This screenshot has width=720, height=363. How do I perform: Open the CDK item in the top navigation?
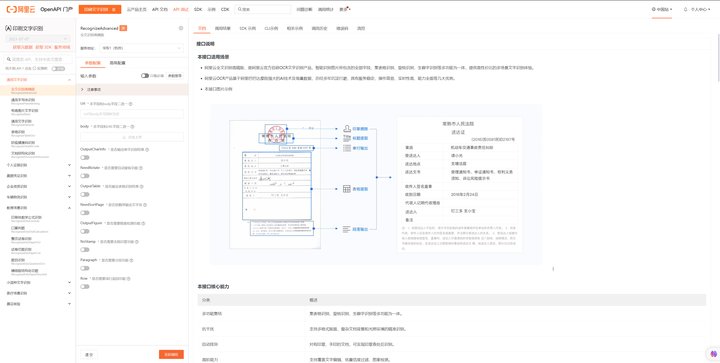tap(225, 9)
